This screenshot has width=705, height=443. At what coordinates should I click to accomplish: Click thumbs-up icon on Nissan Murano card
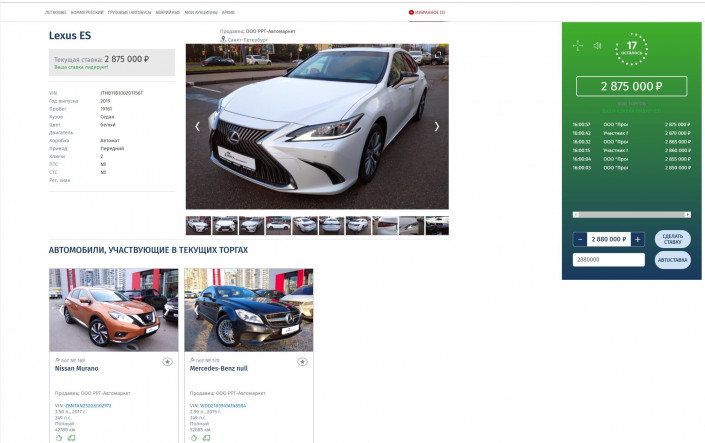[x=58, y=437]
